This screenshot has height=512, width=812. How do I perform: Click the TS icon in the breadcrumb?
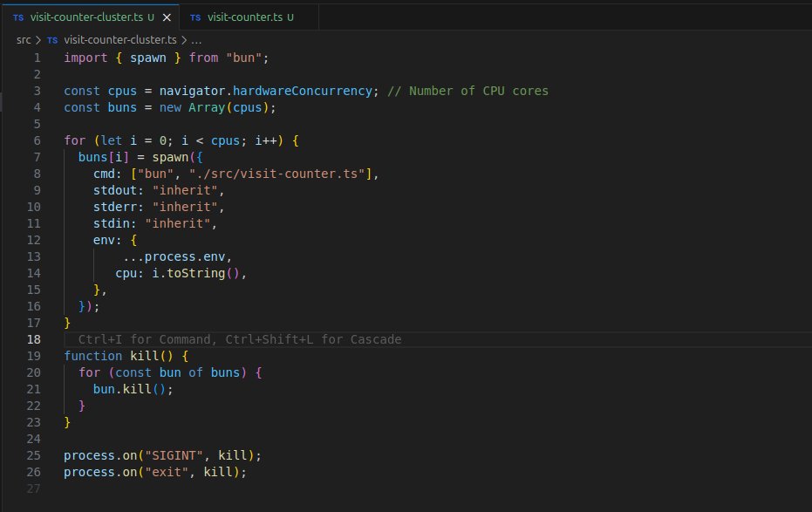click(52, 40)
